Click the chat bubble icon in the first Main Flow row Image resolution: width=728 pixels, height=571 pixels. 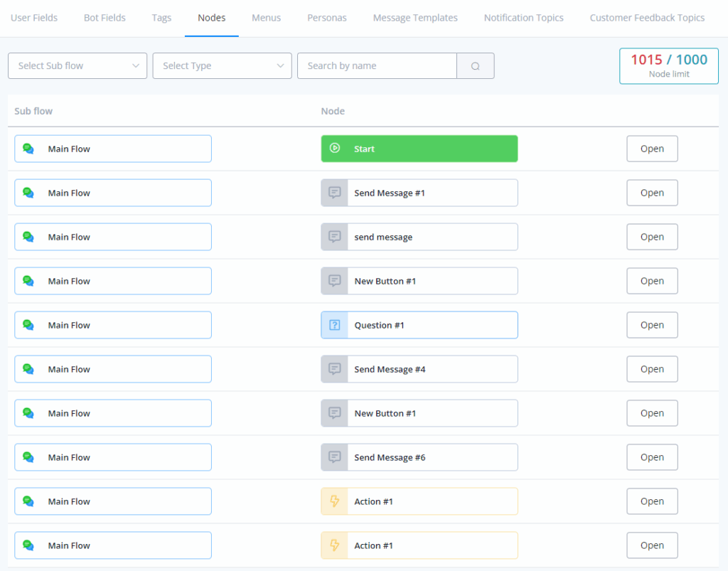[28, 149]
